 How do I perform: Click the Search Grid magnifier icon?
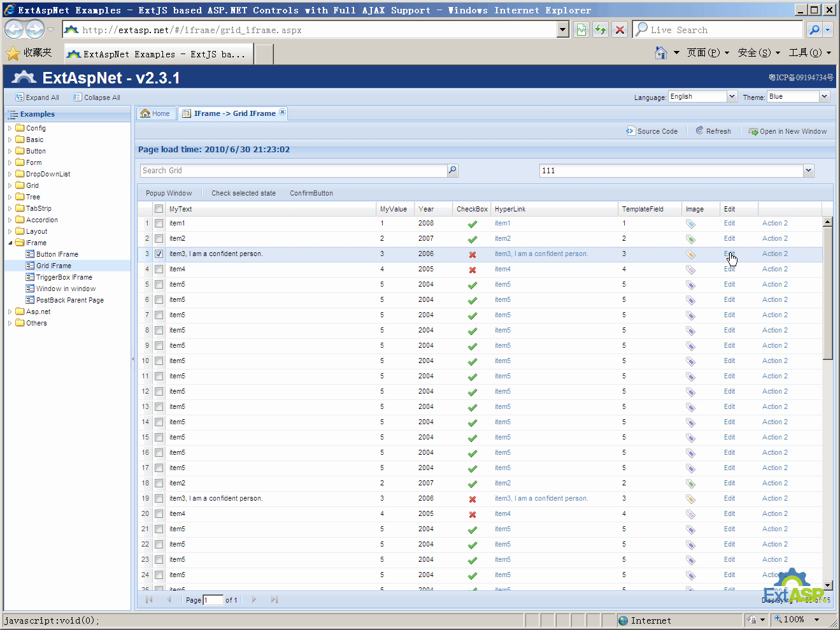click(452, 170)
